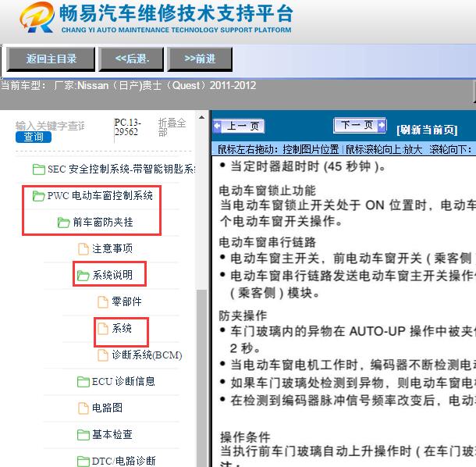The height and width of the screenshot is (467, 476).
Task: Expand the ECU 诊断信息 folder
Action: [123, 382]
